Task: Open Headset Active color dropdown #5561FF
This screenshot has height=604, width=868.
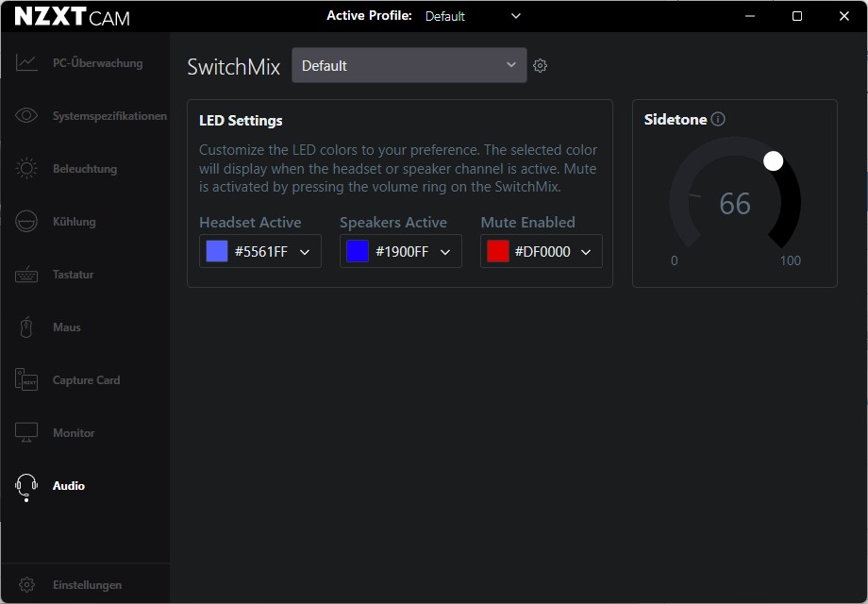Action: click(260, 251)
